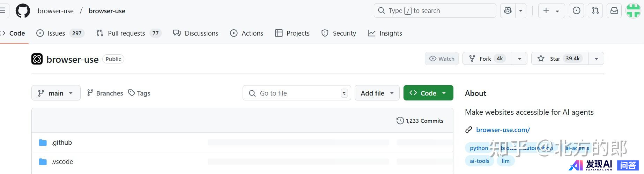Open the pull requests header icon
The height and width of the screenshot is (174, 644).
click(x=595, y=11)
